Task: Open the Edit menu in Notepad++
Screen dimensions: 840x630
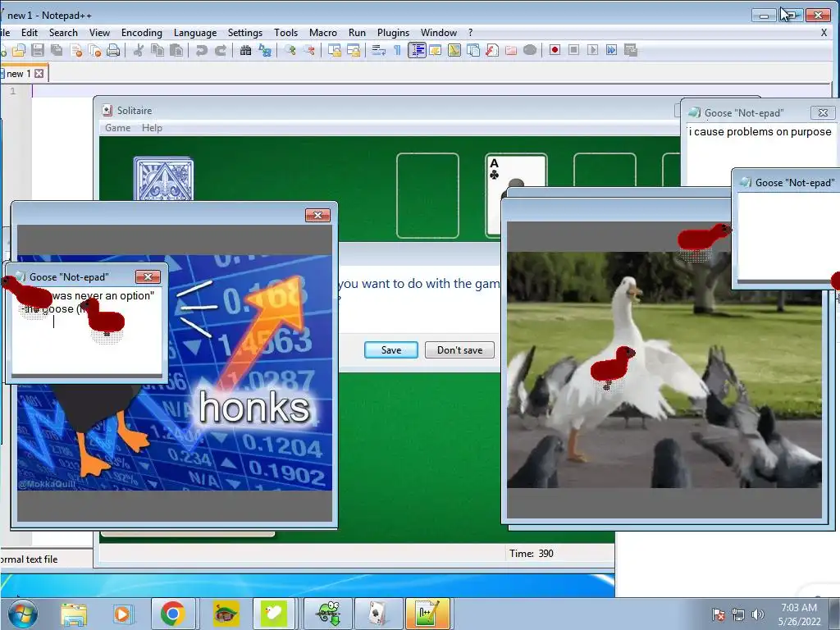Action: click(30, 33)
